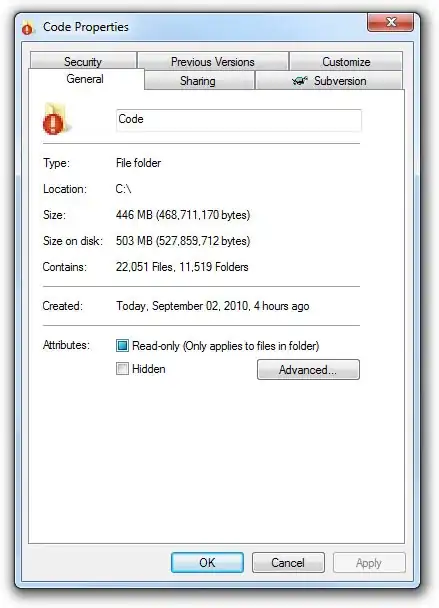This screenshot has width=439, height=608.
Task: Click the greyed-out Apply button
Action: tap(369, 563)
